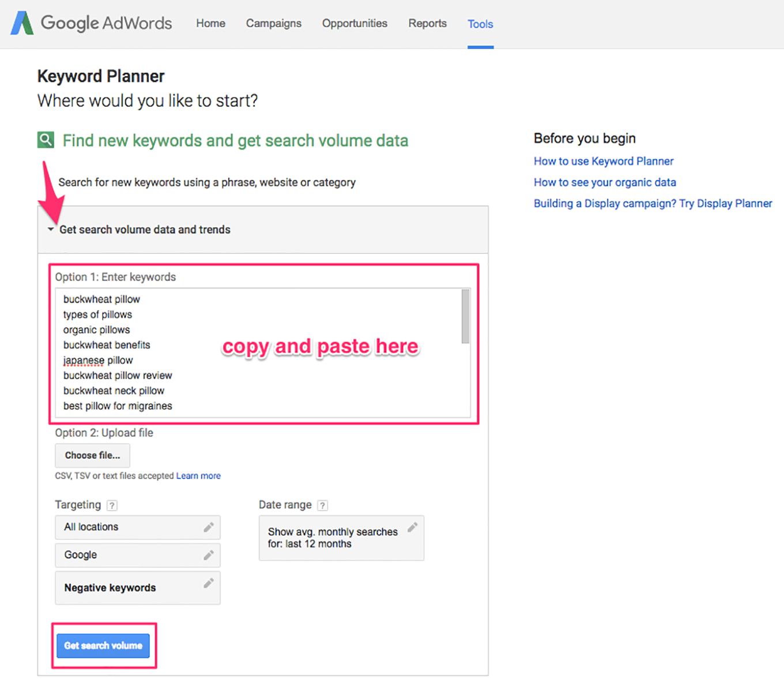Click 'types of pillows' keyword line
This screenshot has width=784, height=687.
[97, 314]
